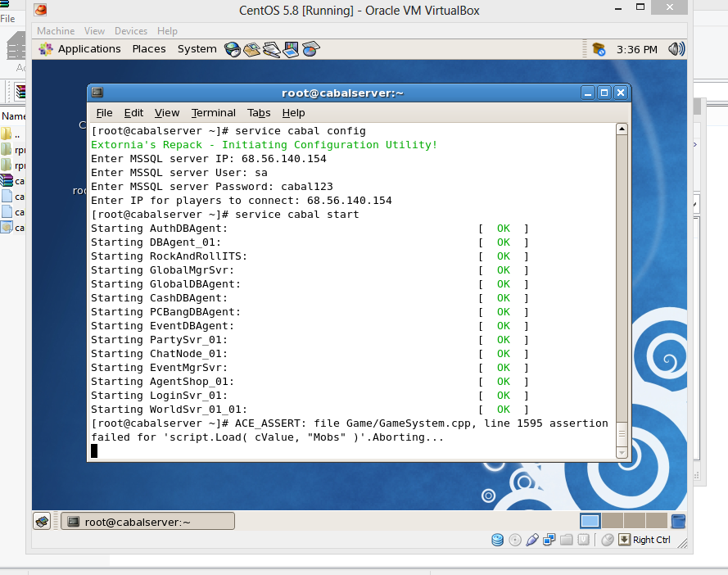This screenshot has height=575, width=728.
Task: Close the root@cabalserver terminal window
Action: (620, 93)
